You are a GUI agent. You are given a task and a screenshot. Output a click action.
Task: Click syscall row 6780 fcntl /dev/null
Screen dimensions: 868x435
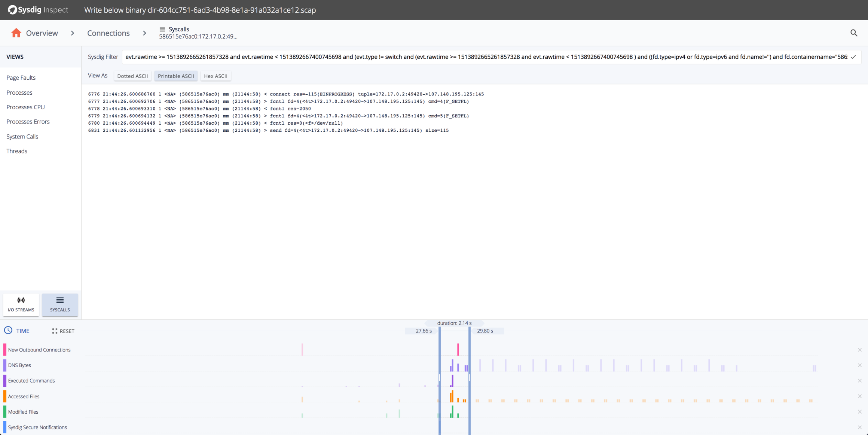click(x=216, y=123)
